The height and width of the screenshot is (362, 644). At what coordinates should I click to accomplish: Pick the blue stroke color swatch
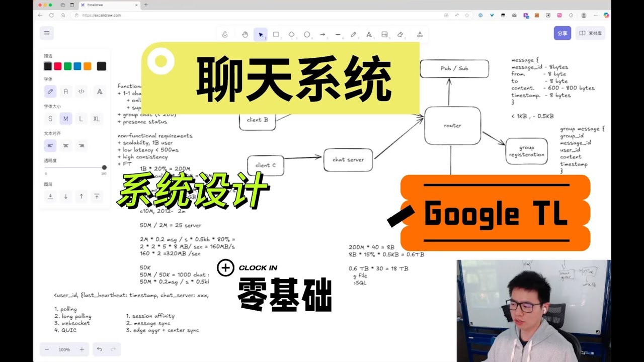tap(77, 66)
